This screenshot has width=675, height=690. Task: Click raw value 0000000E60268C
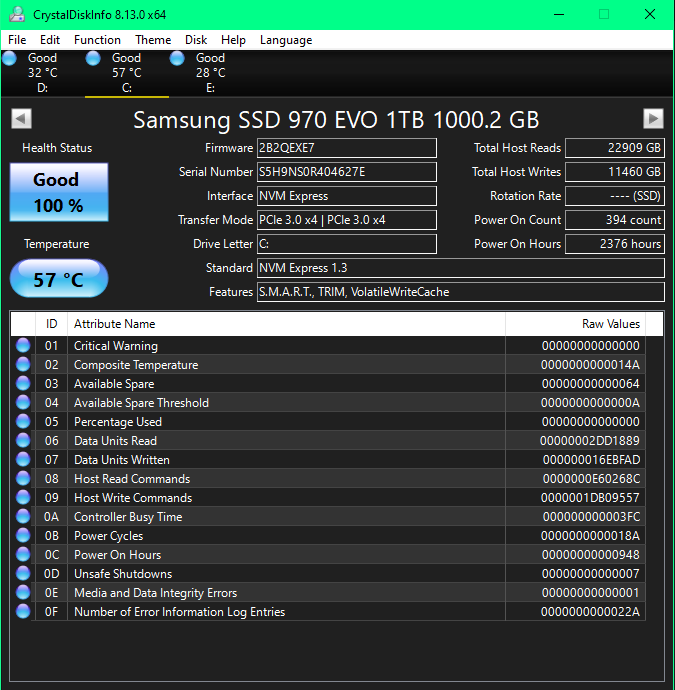(x=591, y=479)
